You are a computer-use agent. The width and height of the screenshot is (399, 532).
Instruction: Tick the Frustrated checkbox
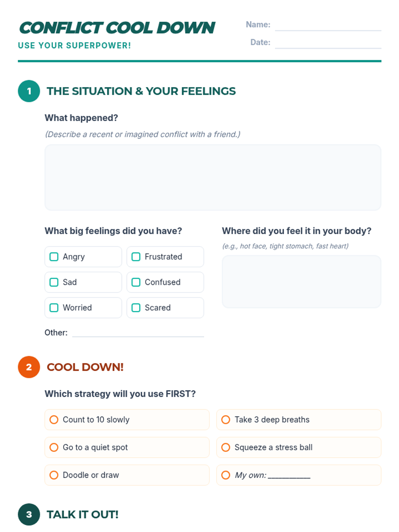(136, 257)
